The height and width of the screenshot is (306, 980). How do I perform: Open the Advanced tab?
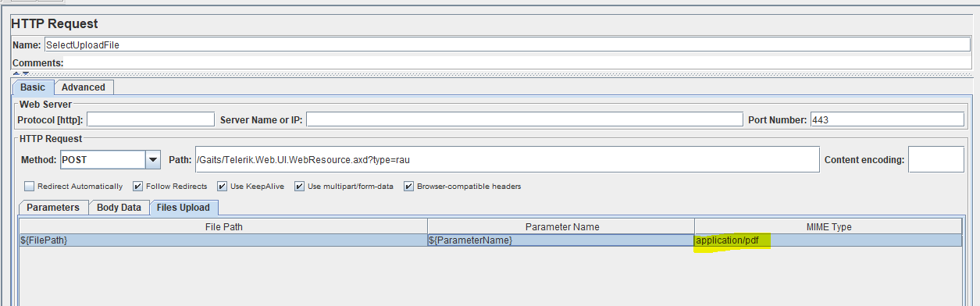(84, 87)
